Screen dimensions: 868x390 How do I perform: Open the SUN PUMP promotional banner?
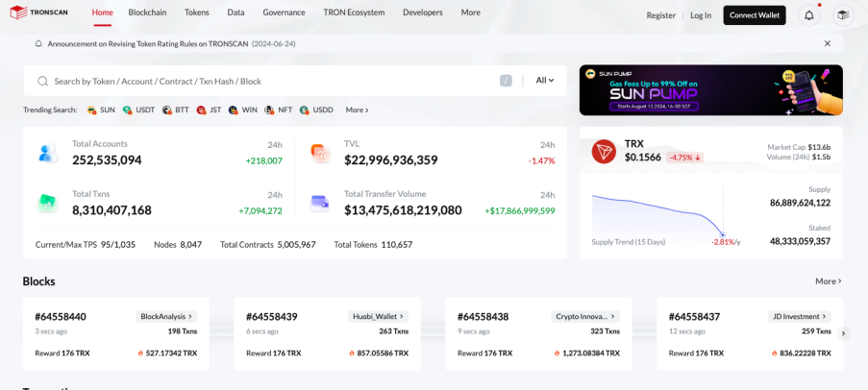[x=710, y=90]
